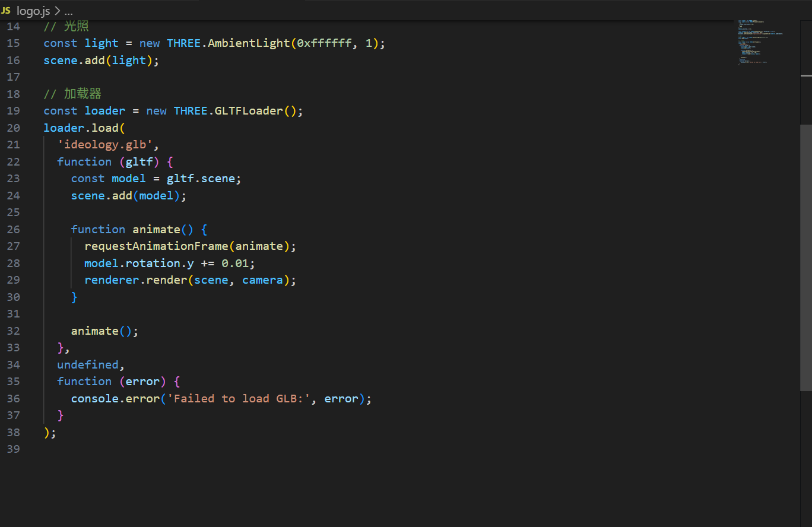Open the breadcrumb ellipsis symbol path
Image resolution: width=812 pixels, height=527 pixels.
[x=68, y=11]
